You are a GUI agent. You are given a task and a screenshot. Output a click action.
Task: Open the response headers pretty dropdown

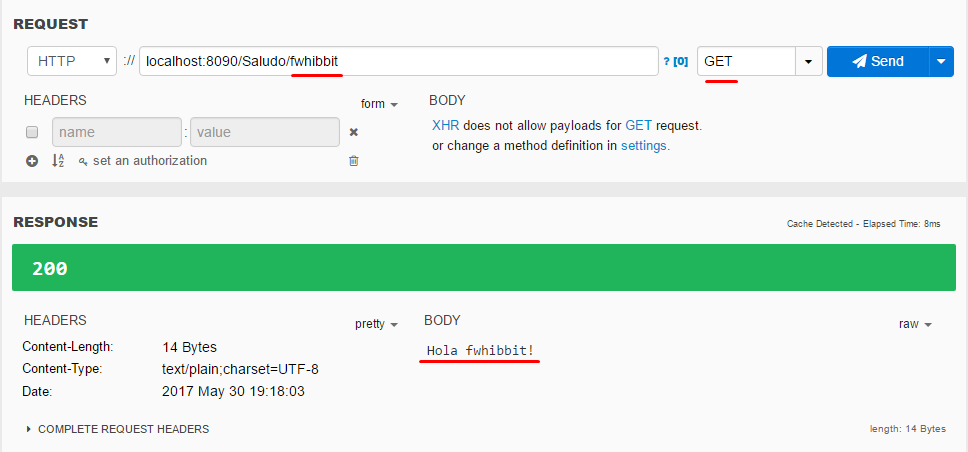coord(376,324)
